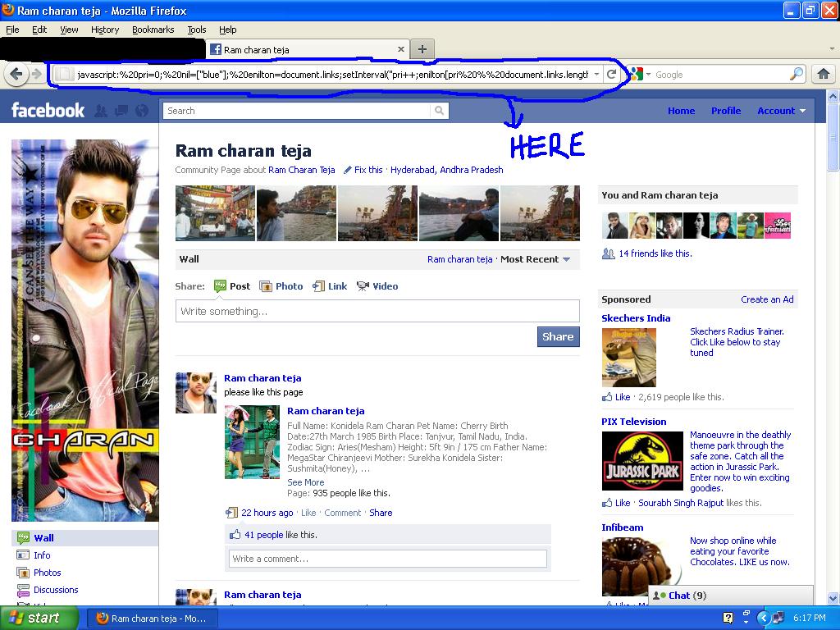840x630 pixels.
Task: Click the page icon in URL bar
Action: click(x=64, y=75)
